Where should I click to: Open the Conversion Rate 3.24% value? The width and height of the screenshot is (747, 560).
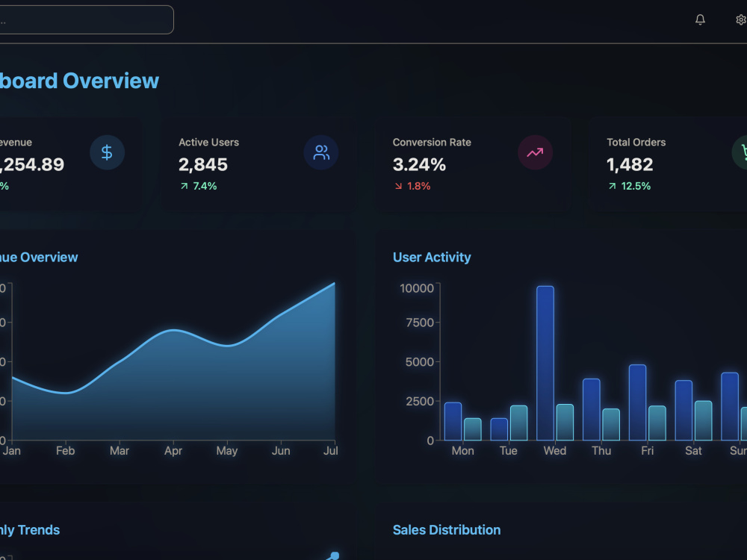pos(419,165)
